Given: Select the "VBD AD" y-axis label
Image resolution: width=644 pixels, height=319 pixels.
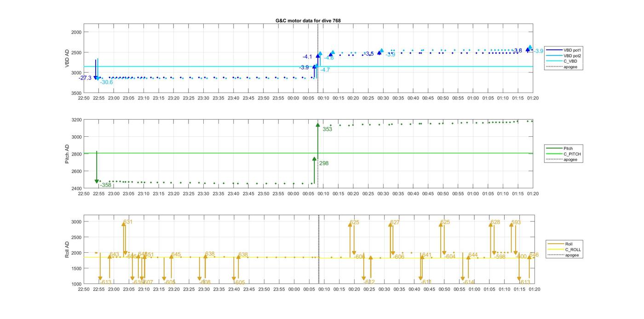Looking at the screenshot, I should coord(67,58).
